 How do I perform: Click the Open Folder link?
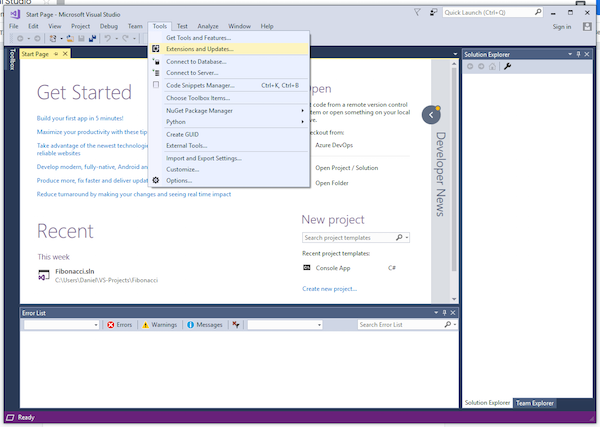[x=332, y=183]
